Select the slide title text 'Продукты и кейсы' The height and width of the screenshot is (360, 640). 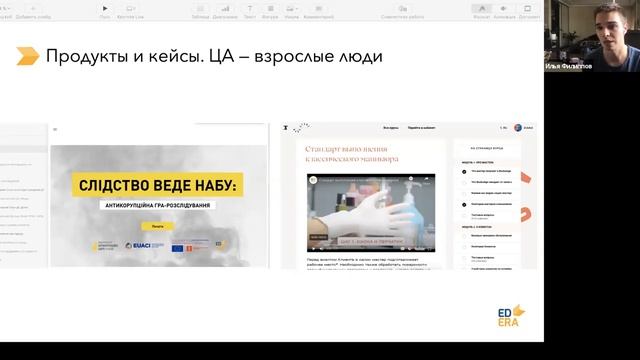(x=125, y=56)
